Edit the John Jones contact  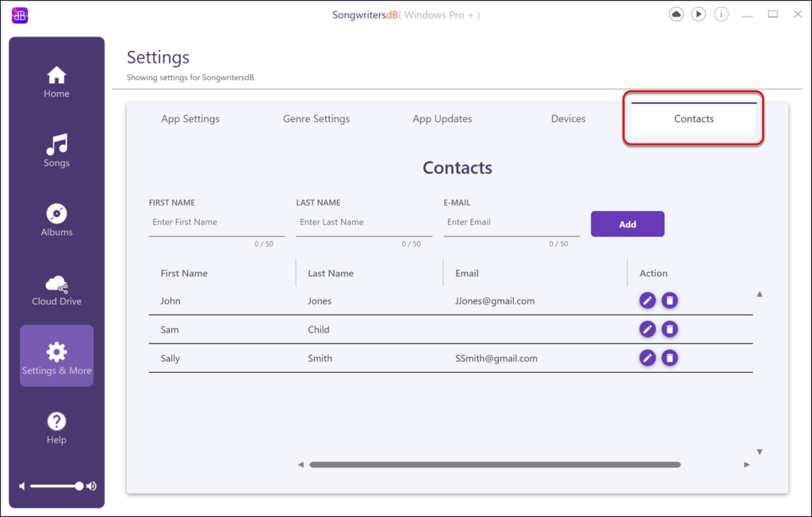648,301
